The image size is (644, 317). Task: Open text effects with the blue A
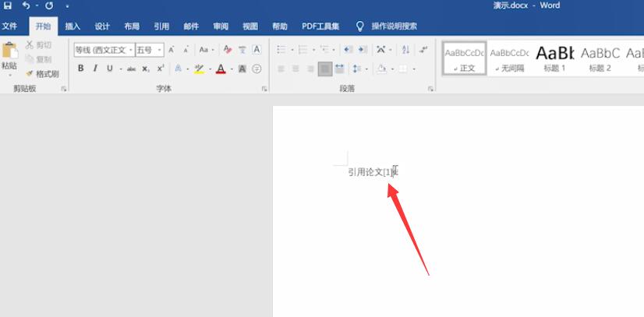[179, 69]
